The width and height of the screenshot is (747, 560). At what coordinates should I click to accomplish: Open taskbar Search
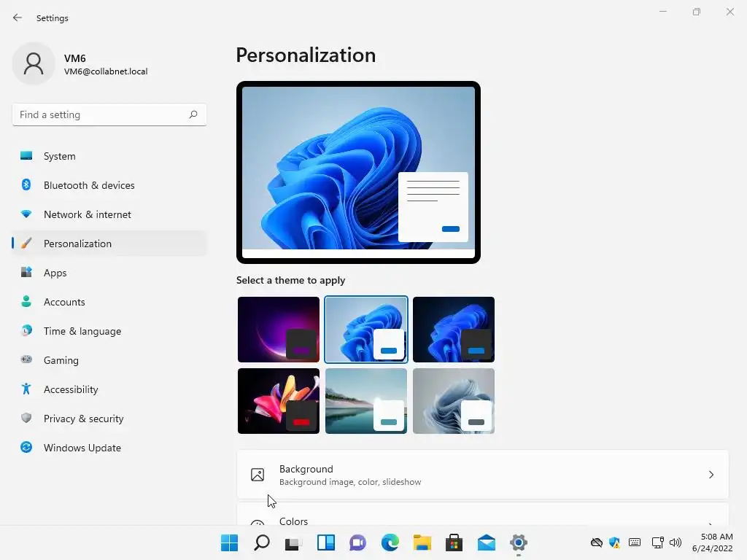262,542
